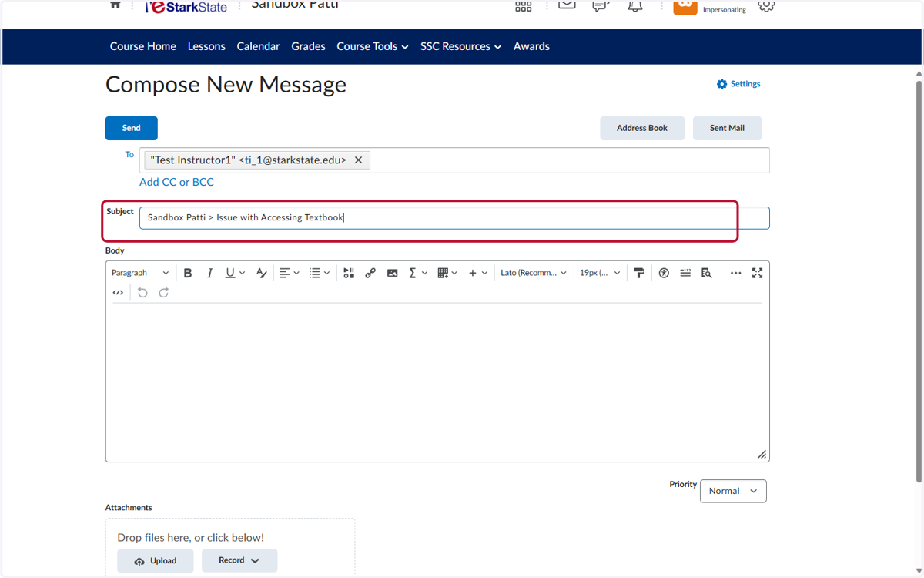Open the Lato font family dropdown
This screenshot has width=924, height=578.
click(x=534, y=273)
